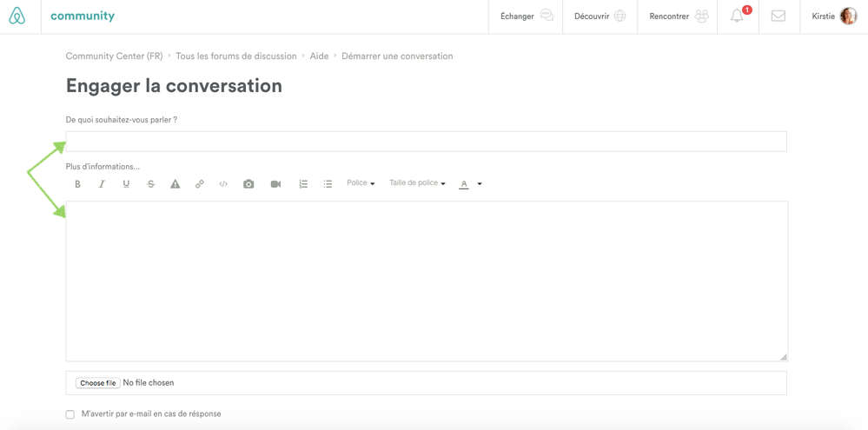The height and width of the screenshot is (430, 868).
Task: Click the Choose file button
Action: point(97,383)
